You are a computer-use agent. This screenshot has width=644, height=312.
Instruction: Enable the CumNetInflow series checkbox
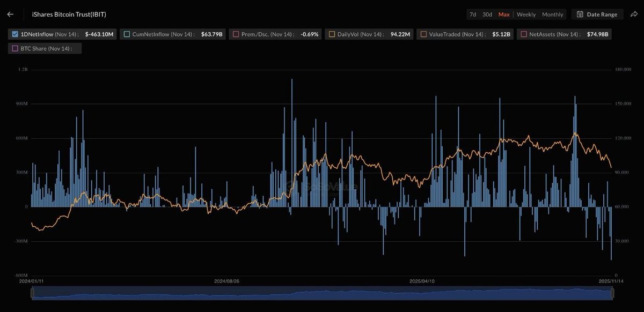point(126,34)
